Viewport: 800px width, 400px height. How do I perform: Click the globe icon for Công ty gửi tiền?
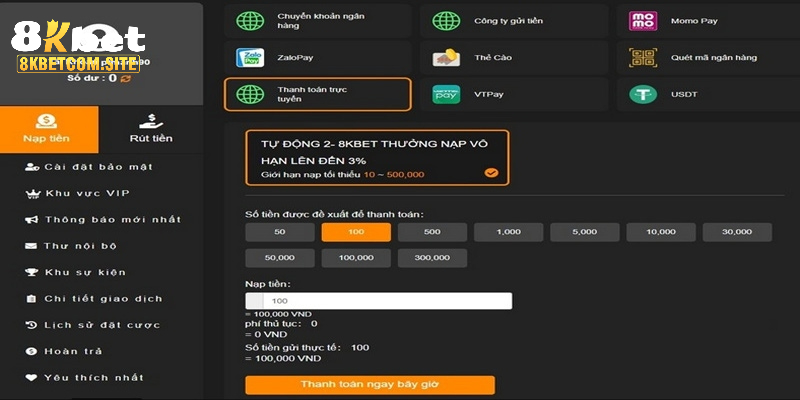446,21
